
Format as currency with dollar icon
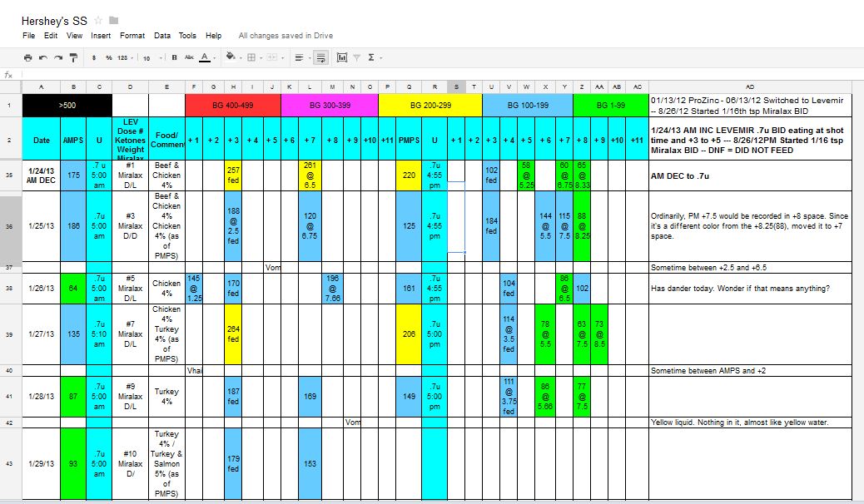coord(94,57)
